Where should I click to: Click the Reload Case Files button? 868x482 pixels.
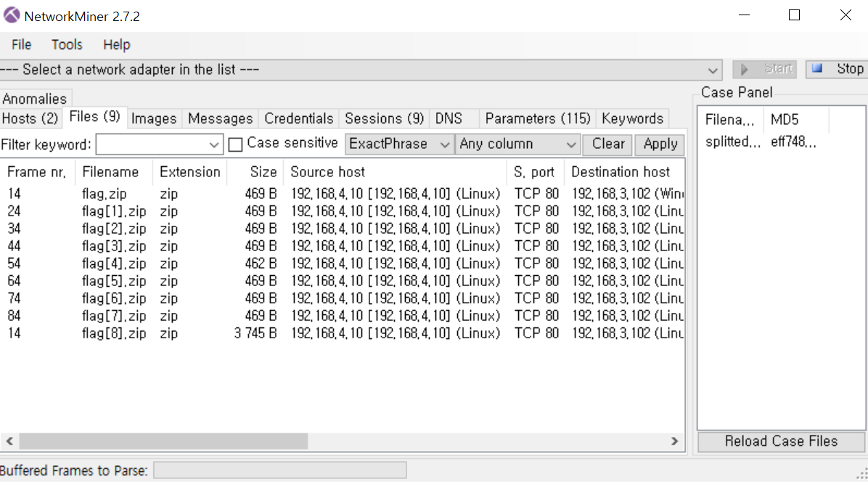pos(781,441)
